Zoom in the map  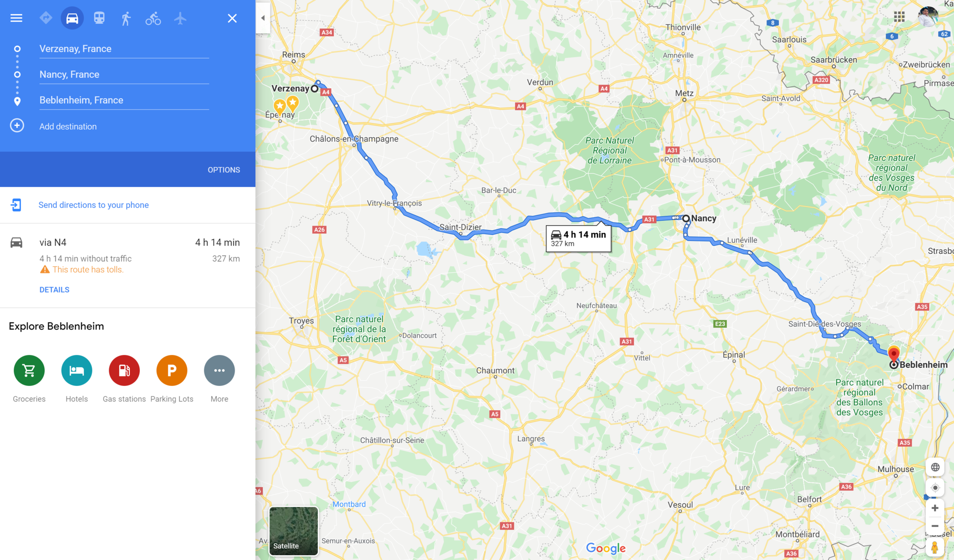935,508
